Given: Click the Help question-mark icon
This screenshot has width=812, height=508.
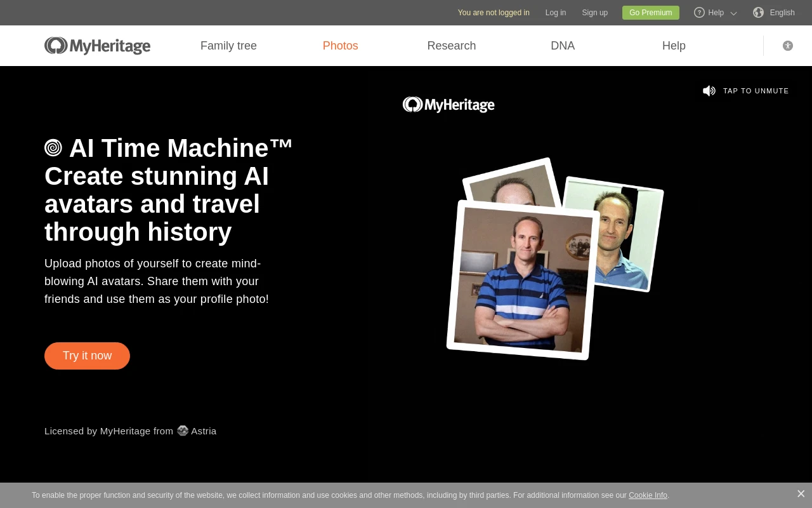Looking at the screenshot, I should [699, 13].
